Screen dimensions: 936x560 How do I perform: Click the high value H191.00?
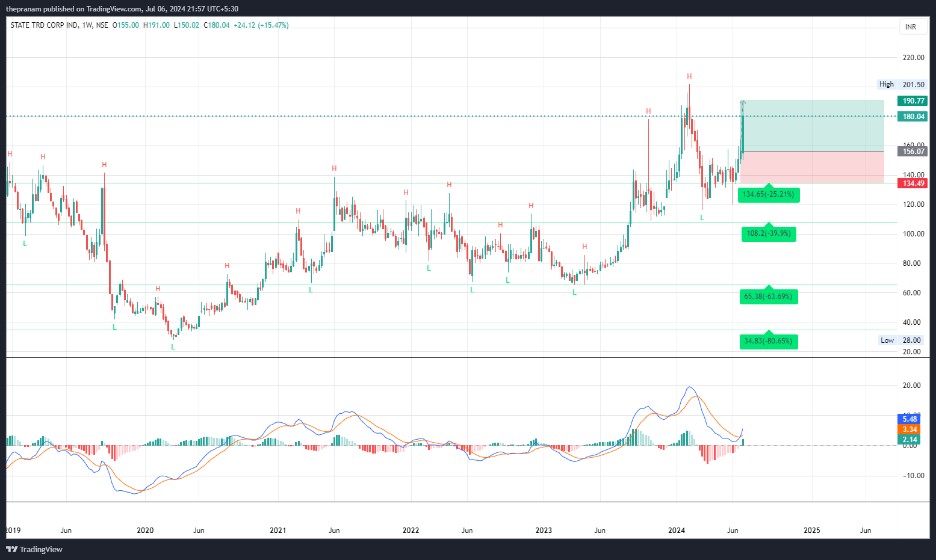pyautogui.click(x=157, y=25)
